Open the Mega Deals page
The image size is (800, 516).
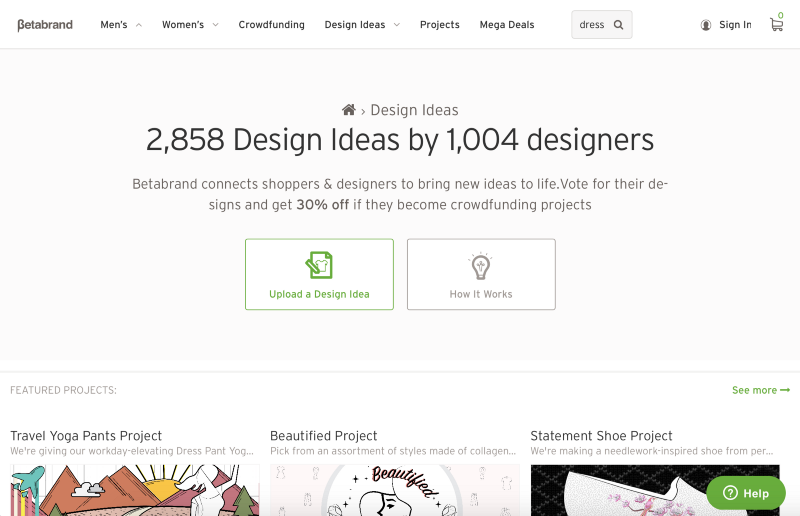(x=507, y=25)
